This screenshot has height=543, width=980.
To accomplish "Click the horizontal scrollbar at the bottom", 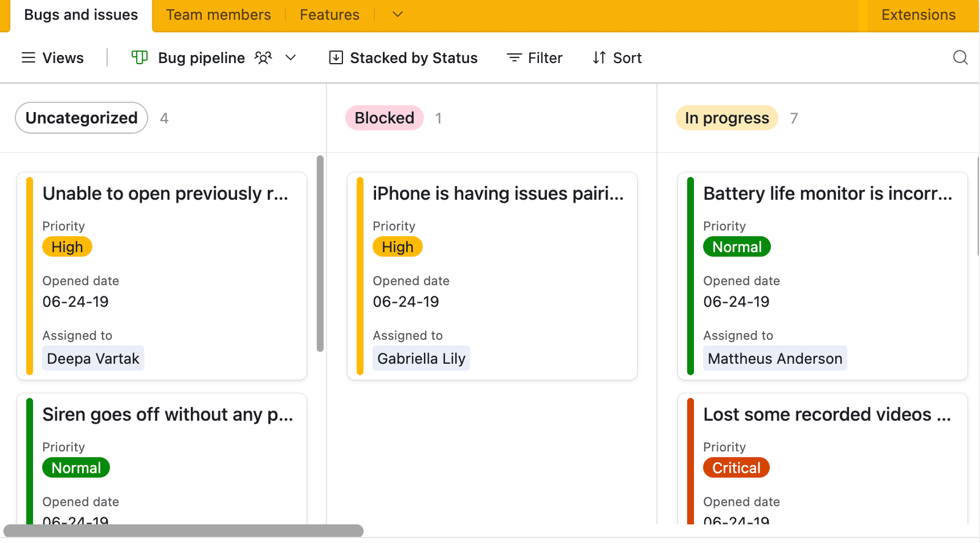I will click(x=184, y=530).
